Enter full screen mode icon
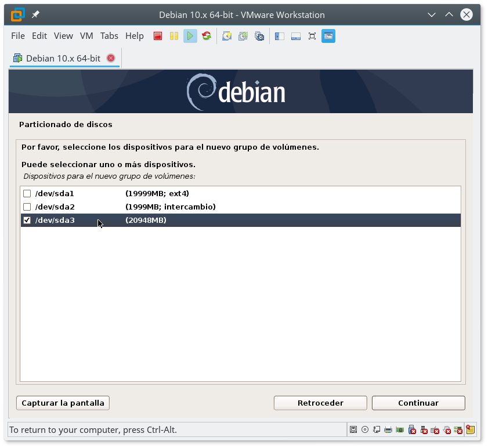488x448 pixels. [312, 36]
